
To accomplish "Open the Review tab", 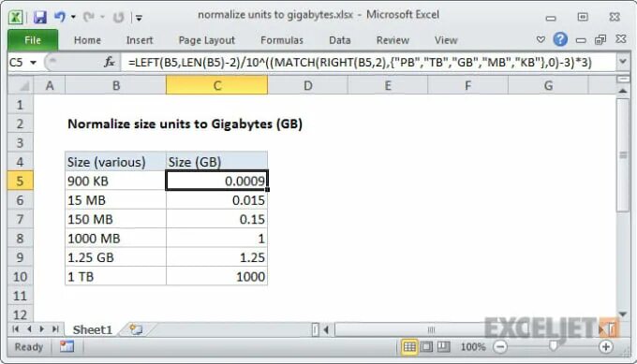I will pyautogui.click(x=393, y=40).
